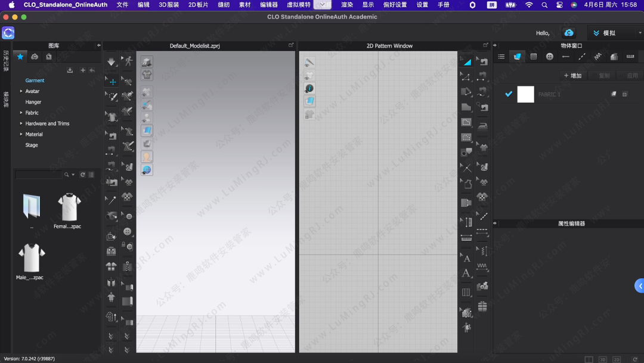644x363 pixels.
Task: Select the blue Select/Move tool in 3D toolbar
Action: [112, 82]
